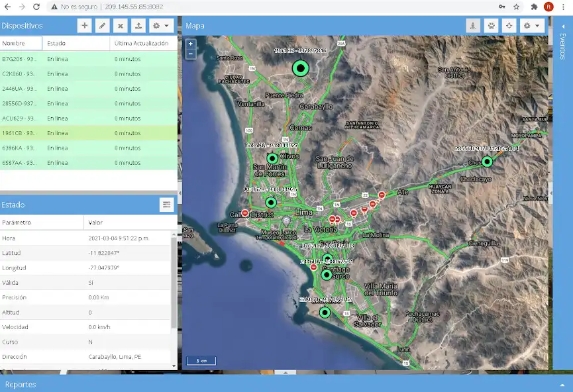Zoom out the map with minus button
The width and height of the screenshot is (573, 392).
tap(191, 54)
